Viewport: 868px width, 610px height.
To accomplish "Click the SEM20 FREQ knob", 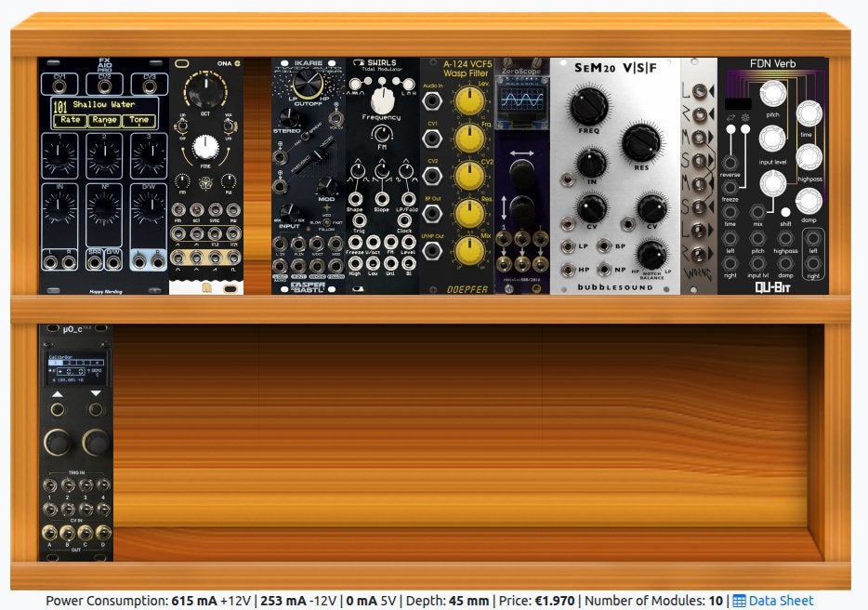I will (x=589, y=106).
